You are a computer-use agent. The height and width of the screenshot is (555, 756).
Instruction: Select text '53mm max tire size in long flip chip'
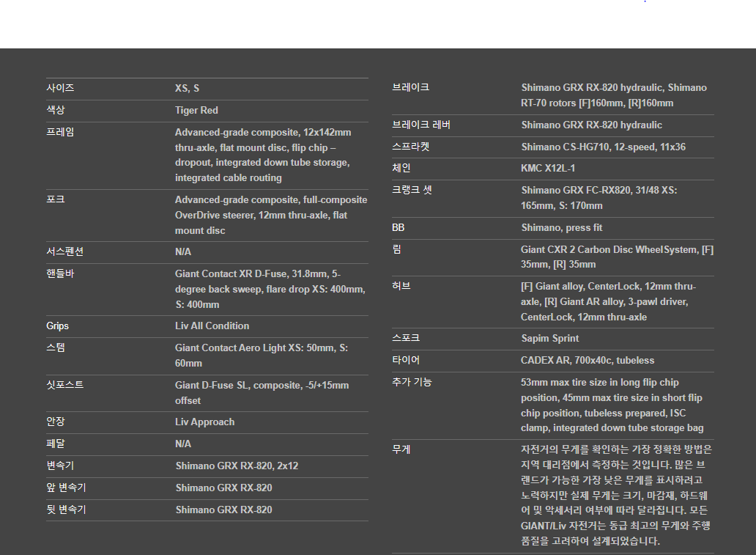(600, 382)
